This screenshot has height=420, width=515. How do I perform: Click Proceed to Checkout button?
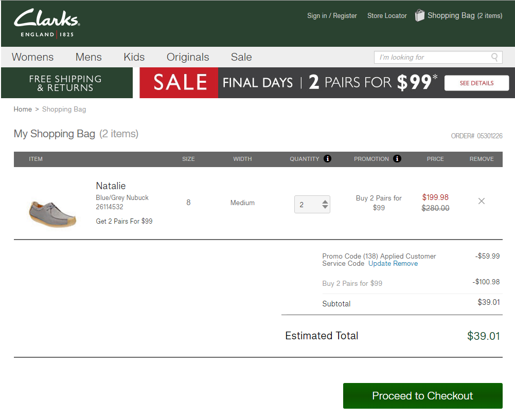(x=422, y=396)
